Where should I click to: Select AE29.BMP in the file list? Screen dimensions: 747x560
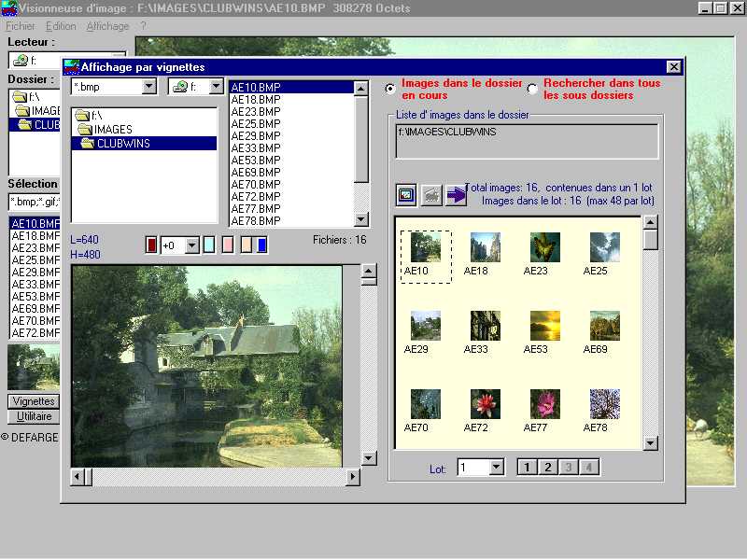256,136
